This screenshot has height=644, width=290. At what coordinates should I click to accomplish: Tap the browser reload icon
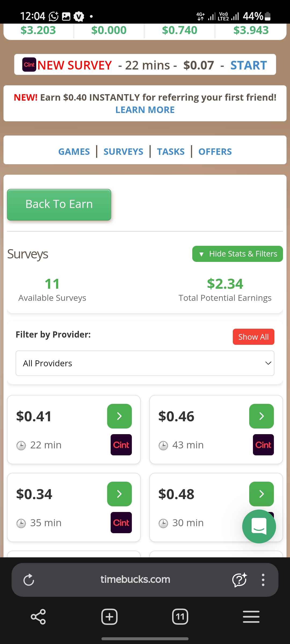(29, 580)
